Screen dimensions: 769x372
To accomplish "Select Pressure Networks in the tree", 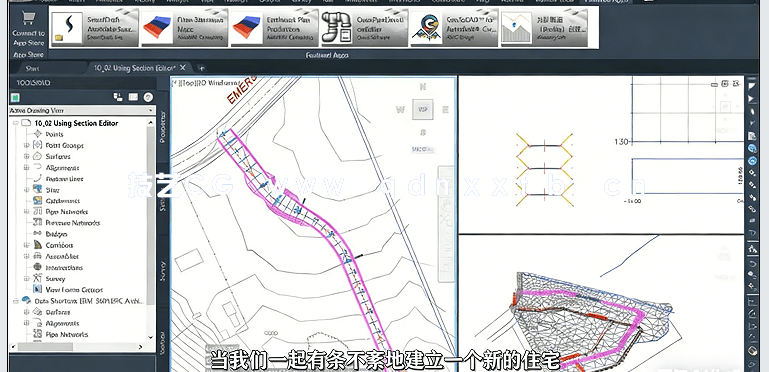I will click(x=73, y=223).
